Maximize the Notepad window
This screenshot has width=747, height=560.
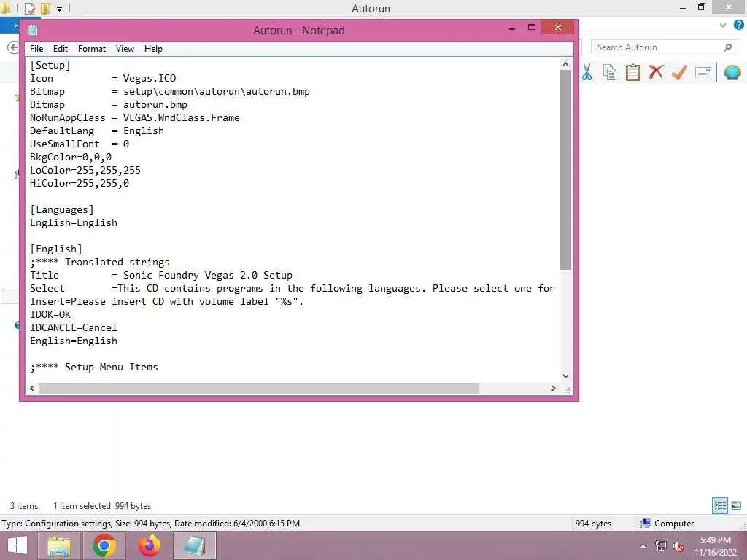[532, 28]
